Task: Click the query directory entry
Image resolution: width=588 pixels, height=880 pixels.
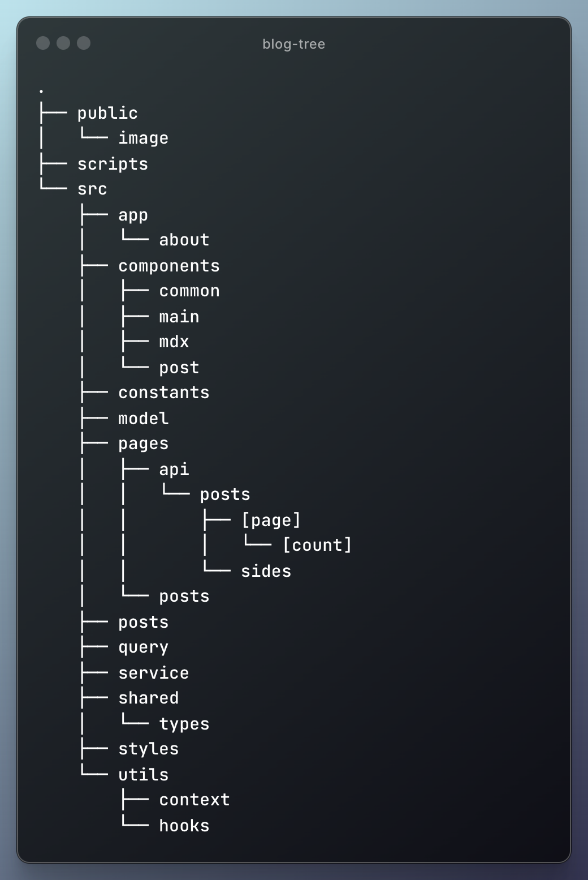Action: click(143, 648)
